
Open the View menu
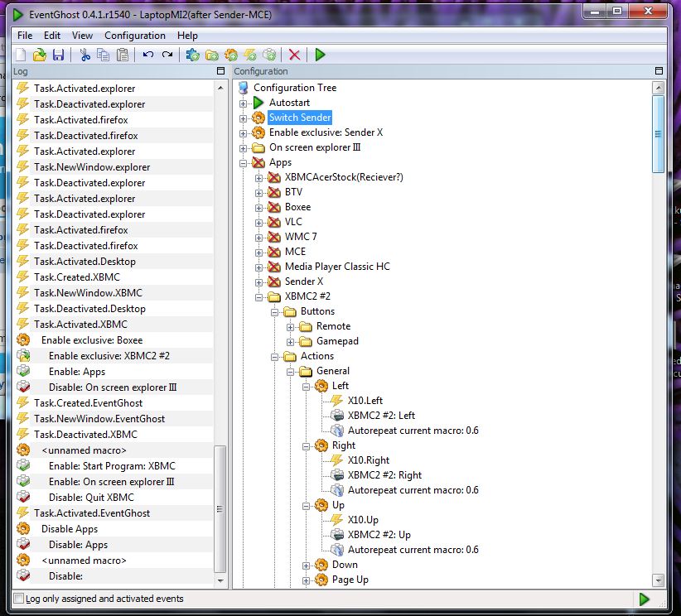[x=82, y=35]
